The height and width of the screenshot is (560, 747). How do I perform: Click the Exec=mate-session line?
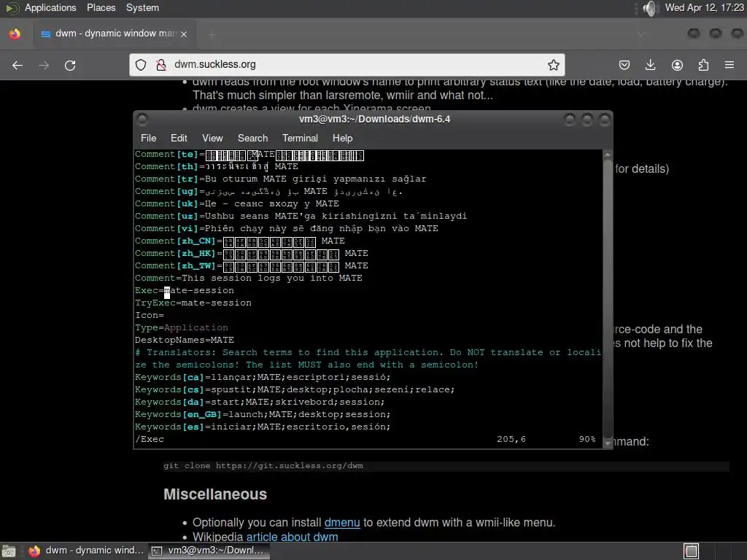[185, 290]
